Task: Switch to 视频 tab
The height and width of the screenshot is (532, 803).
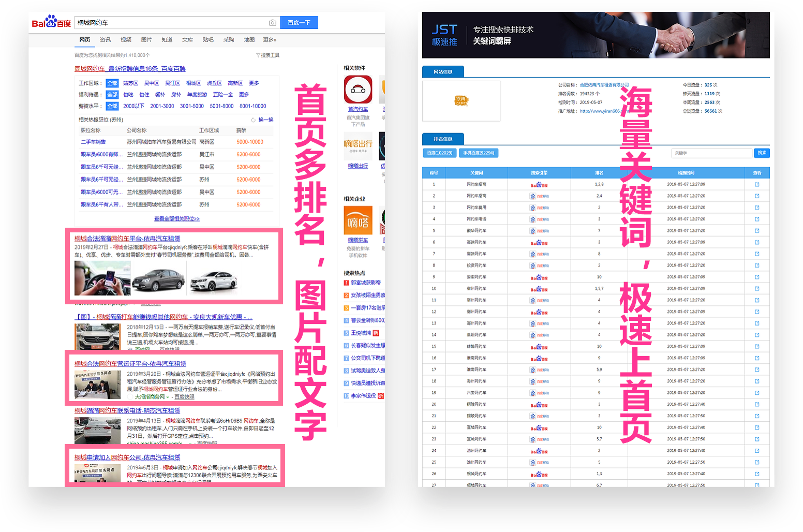Action: (126, 40)
